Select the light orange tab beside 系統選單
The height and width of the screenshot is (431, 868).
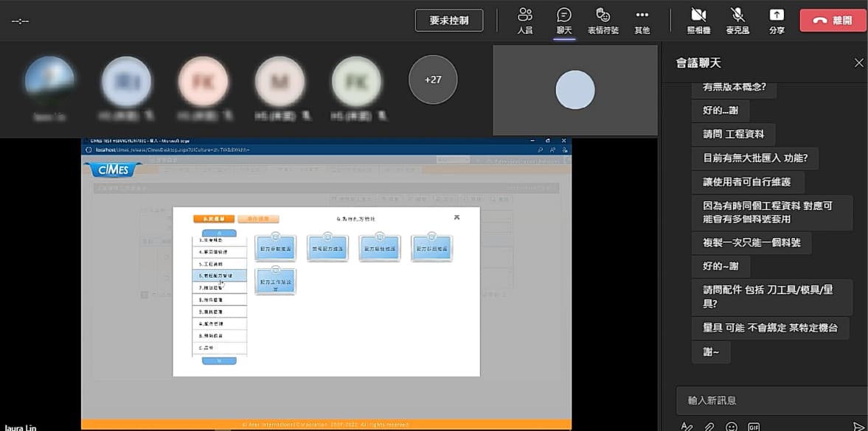tap(259, 219)
